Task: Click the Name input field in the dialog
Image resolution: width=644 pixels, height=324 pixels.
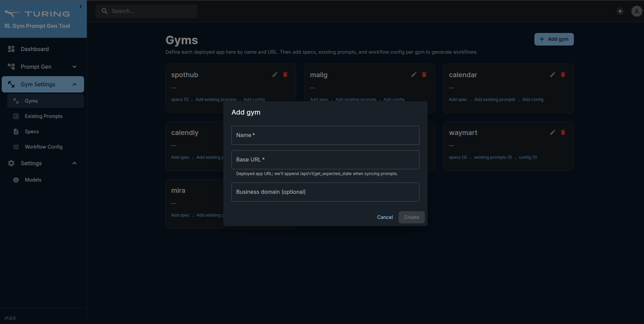Action: [325, 135]
